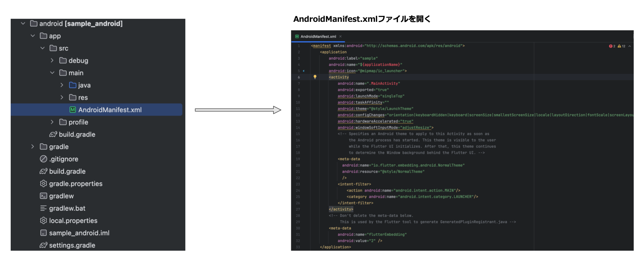
Task: Click the src folder icon
Action: click(53, 48)
